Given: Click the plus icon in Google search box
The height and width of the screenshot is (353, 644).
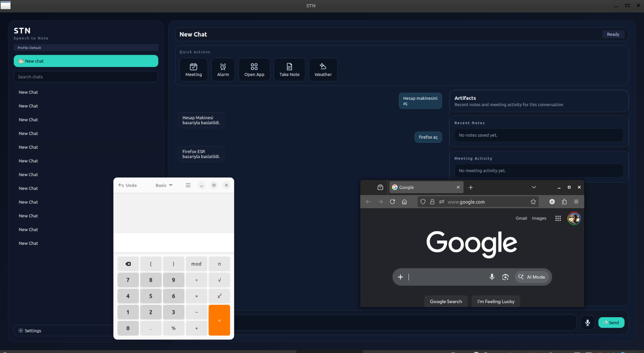Looking at the screenshot, I should pyautogui.click(x=400, y=277).
